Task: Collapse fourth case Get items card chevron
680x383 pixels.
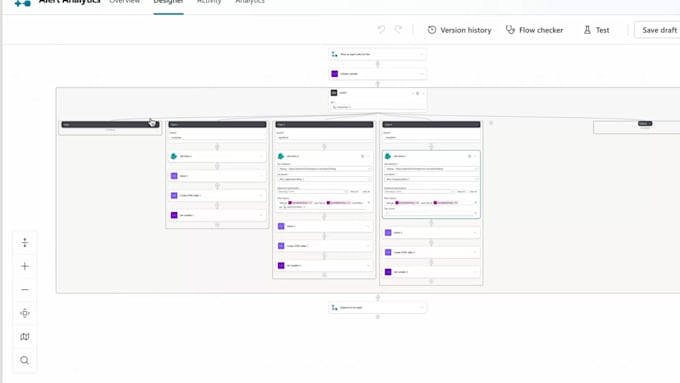Action: (x=475, y=156)
